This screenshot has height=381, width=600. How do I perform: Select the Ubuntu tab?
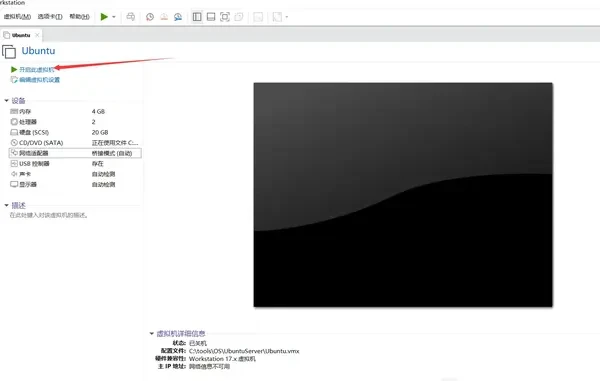click(x=21, y=35)
